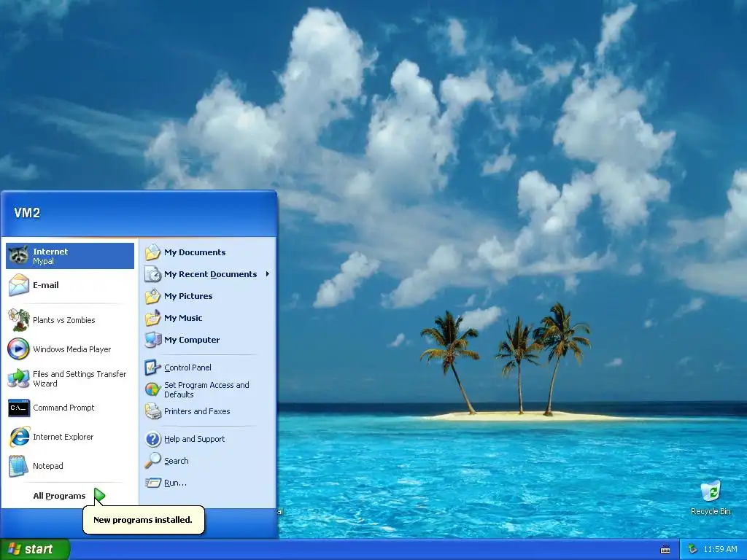Expand All Programs green arrow
Viewport: 747px width, 560px height.
click(99, 496)
